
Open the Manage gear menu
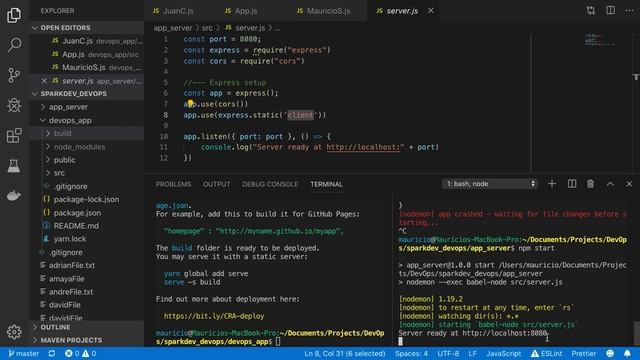click(x=14, y=332)
